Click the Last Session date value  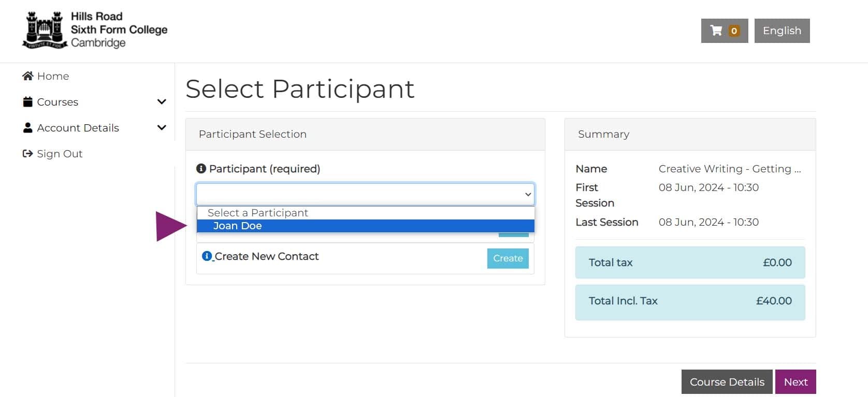click(708, 222)
